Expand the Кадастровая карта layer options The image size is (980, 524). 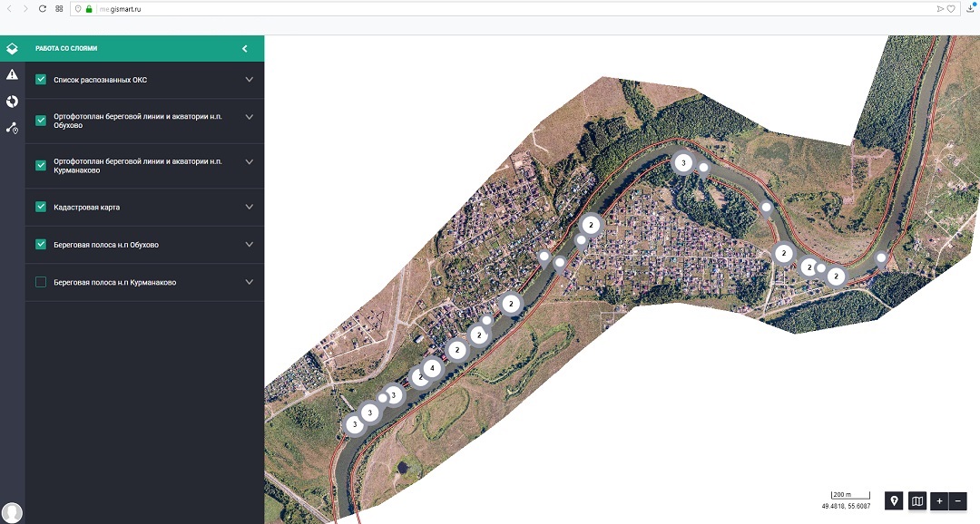[x=250, y=207]
